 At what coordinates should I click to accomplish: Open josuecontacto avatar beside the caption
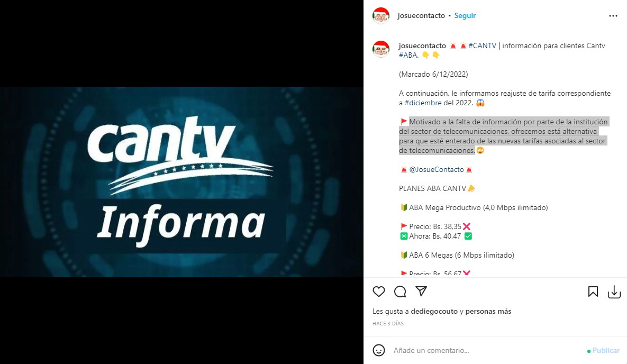(380, 49)
